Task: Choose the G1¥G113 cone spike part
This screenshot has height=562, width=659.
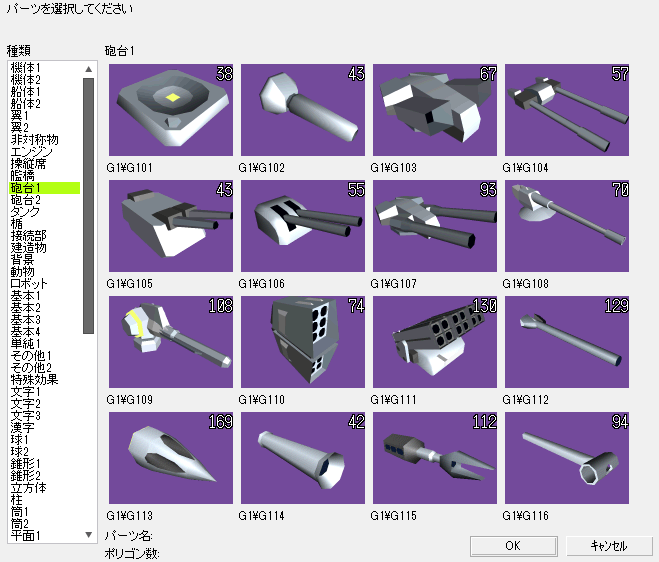Action: [171, 458]
